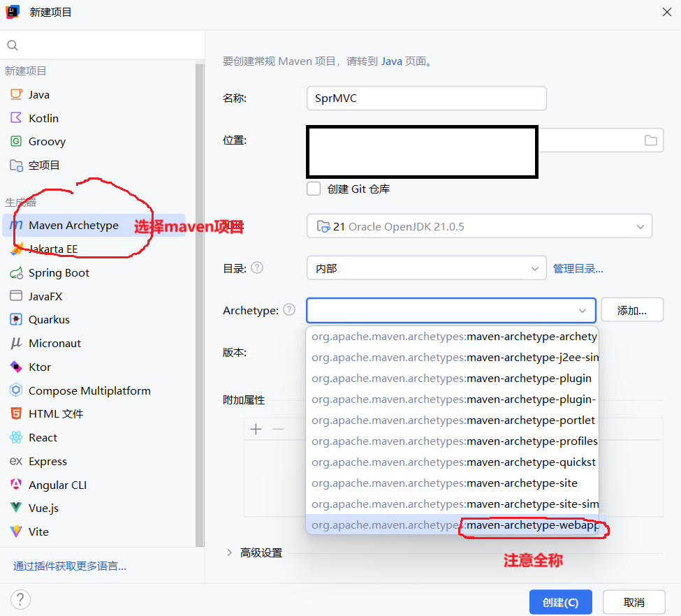
Task: Click the help icon next to Archetype
Action: pos(289,309)
